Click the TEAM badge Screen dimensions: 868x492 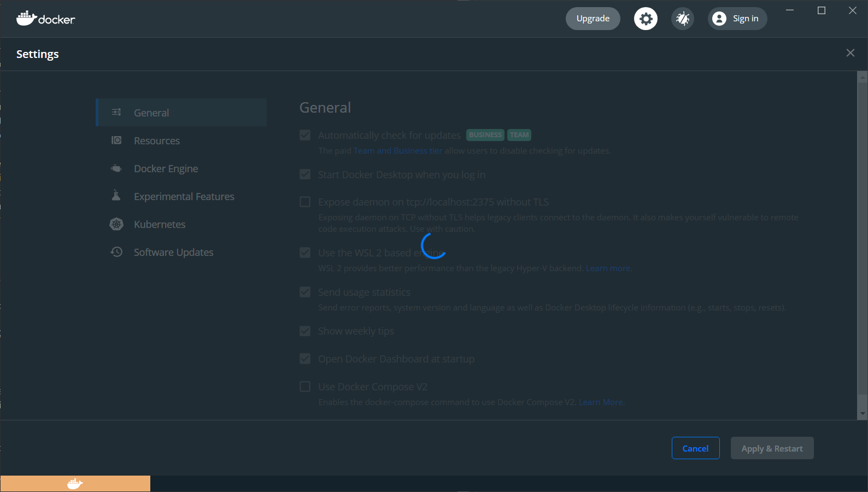[x=519, y=135]
